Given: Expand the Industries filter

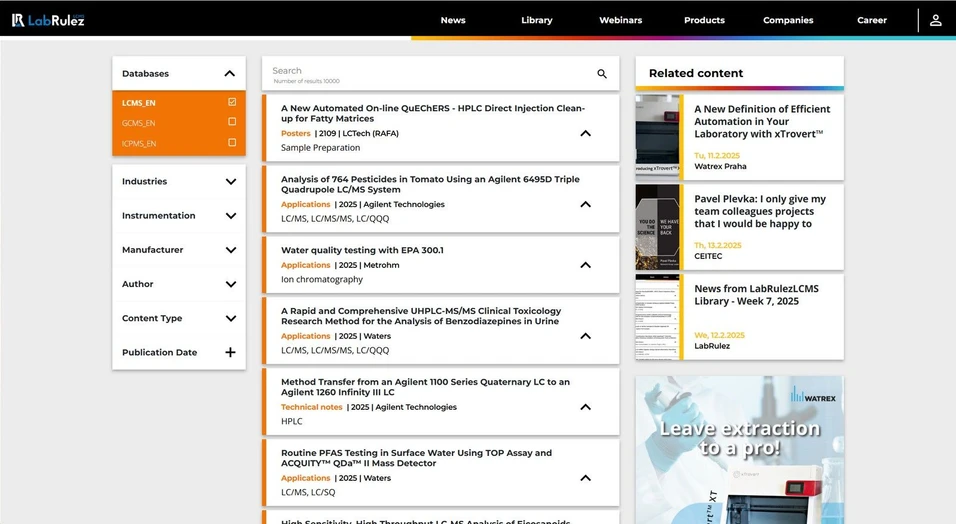Looking at the screenshot, I should coord(230,182).
